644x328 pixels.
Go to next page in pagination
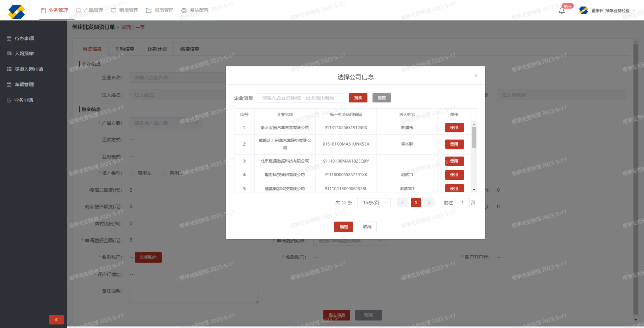pyautogui.click(x=430, y=203)
